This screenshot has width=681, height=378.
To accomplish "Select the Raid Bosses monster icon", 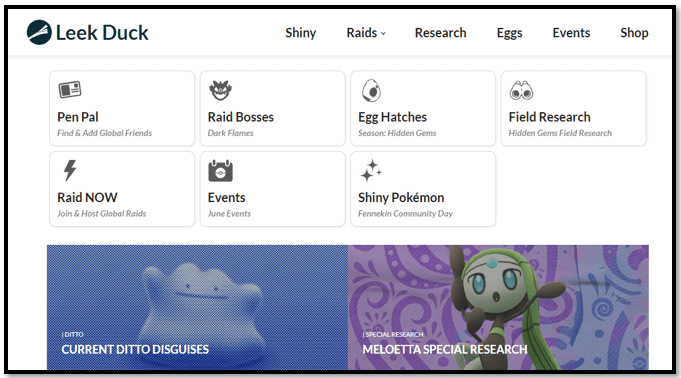I will tap(220, 90).
